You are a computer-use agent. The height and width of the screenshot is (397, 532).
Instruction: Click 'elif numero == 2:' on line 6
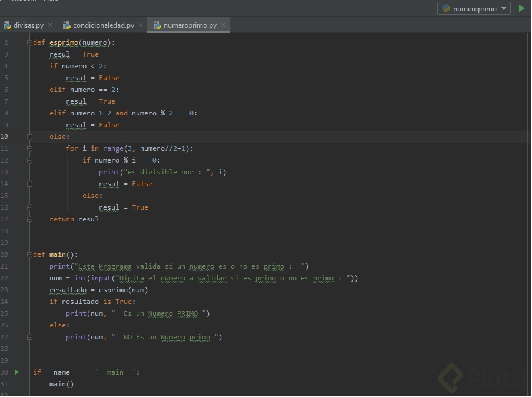[x=84, y=90]
